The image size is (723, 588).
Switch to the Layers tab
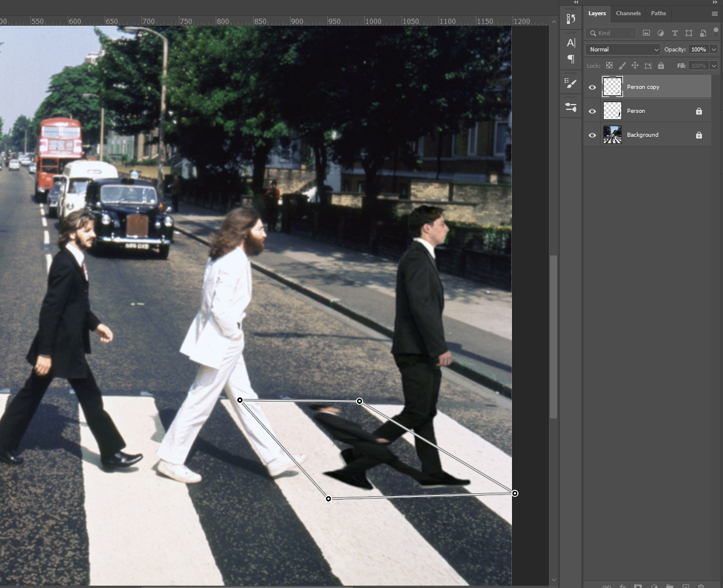tap(597, 13)
